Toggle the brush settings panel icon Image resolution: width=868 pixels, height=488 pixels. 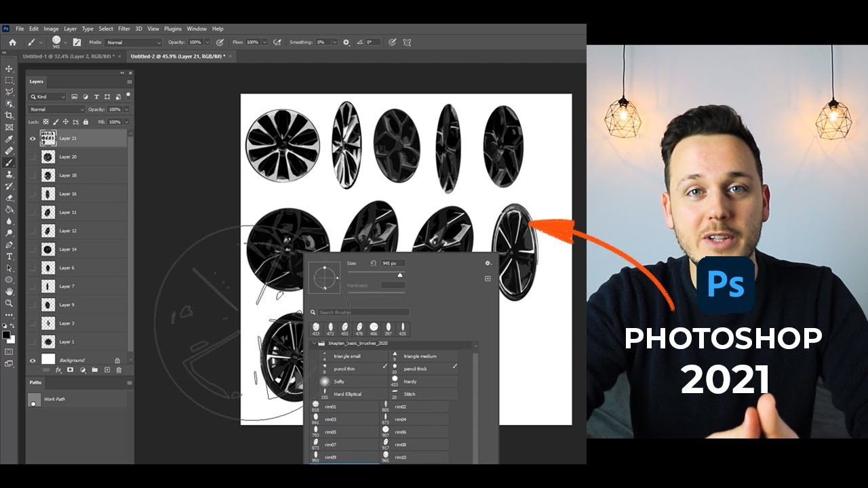(x=77, y=42)
